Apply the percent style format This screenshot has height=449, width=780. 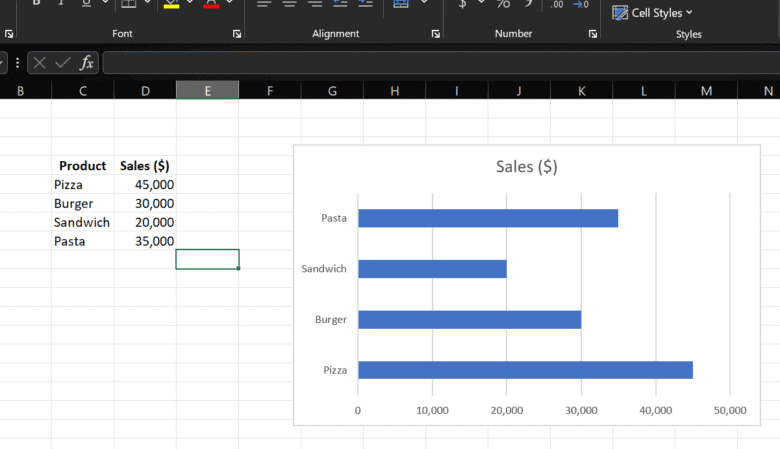504,4
